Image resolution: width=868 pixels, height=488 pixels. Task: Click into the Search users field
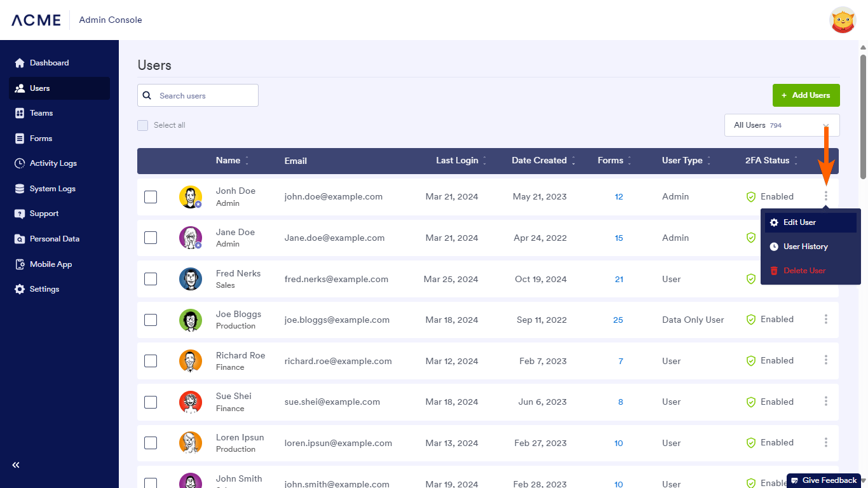(203, 96)
